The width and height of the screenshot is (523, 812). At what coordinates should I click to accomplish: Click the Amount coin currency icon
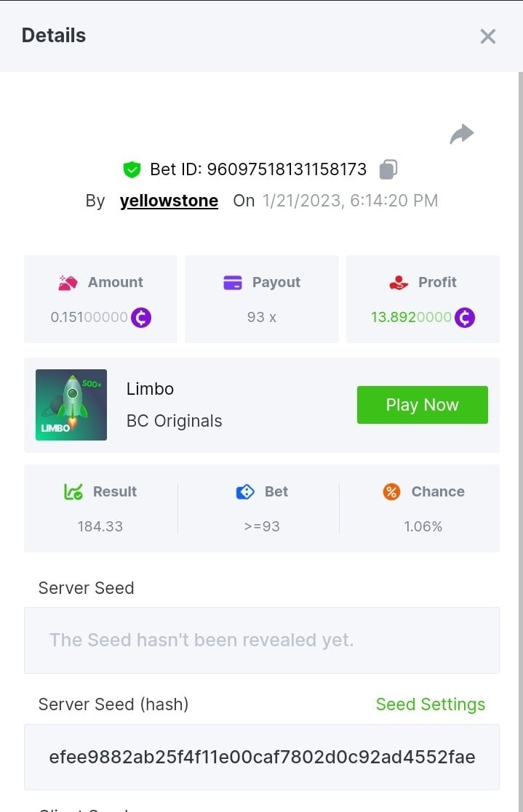(x=141, y=318)
